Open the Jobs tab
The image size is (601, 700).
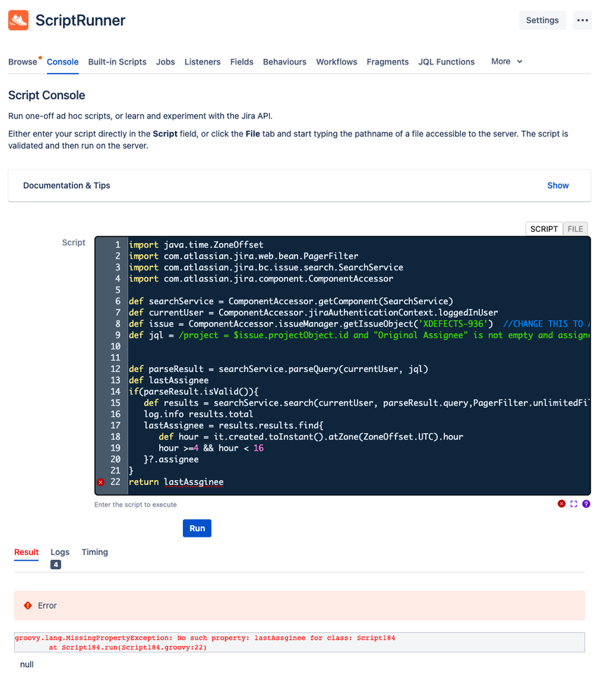point(165,62)
